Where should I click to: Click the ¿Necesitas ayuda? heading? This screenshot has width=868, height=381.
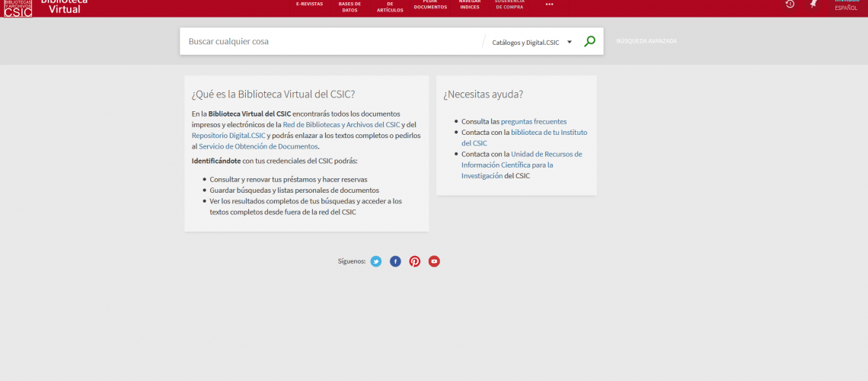pos(483,94)
